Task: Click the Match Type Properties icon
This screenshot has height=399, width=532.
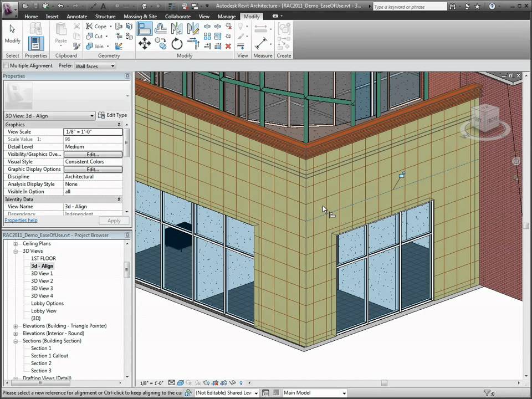Action: (76, 46)
